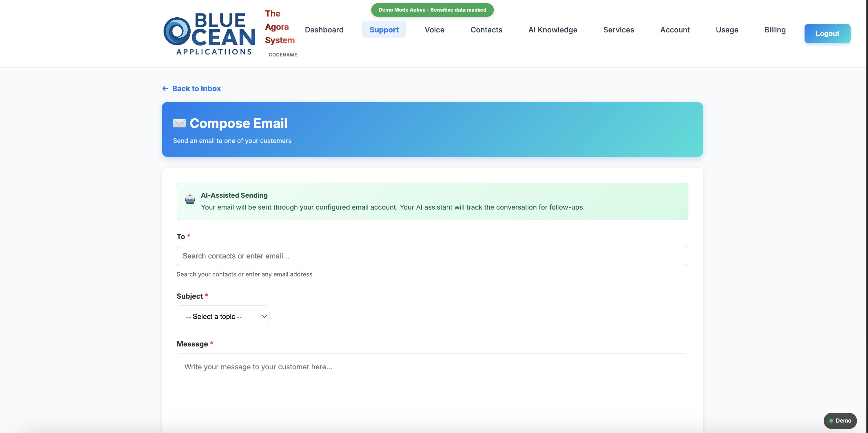Viewport: 868px width, 433px height.
Task: Click the back arrow next to Back to Inbox
Action: pyautogui.click(x=165, y=88)
